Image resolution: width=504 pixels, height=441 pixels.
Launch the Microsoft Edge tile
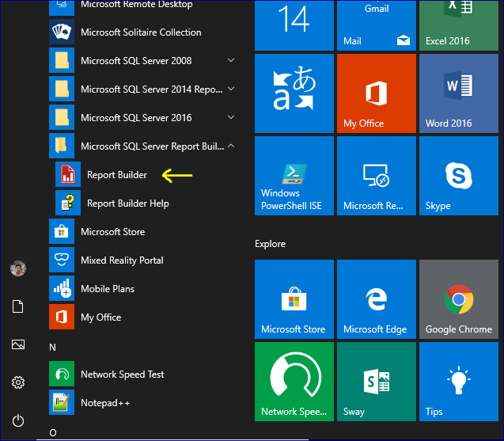377,299
